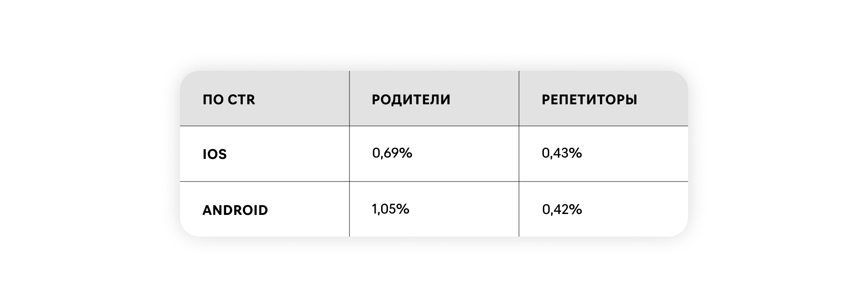868x307 pixels.
Task: Select the РЕПЕТИТОРЫ column header
Action: coord(589,99)
